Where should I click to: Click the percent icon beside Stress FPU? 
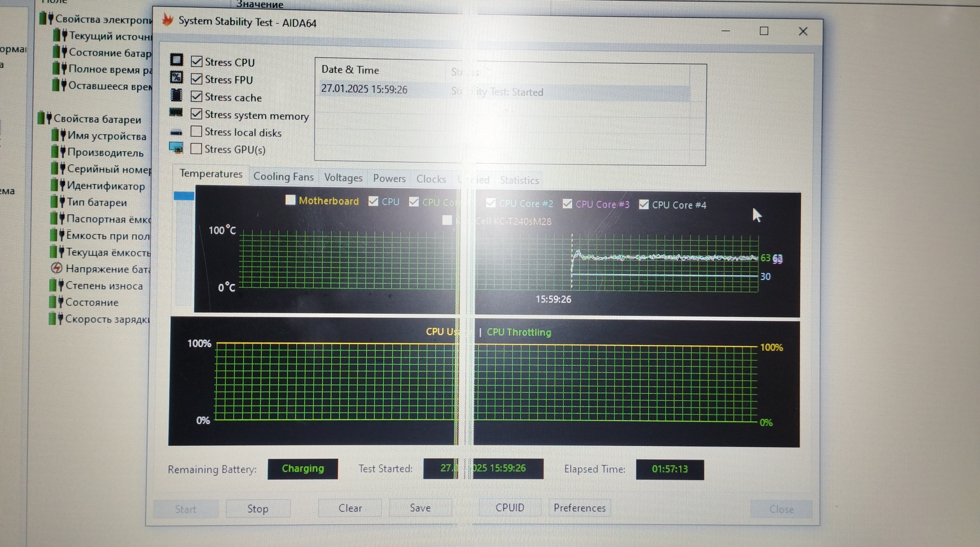(177, 78)
